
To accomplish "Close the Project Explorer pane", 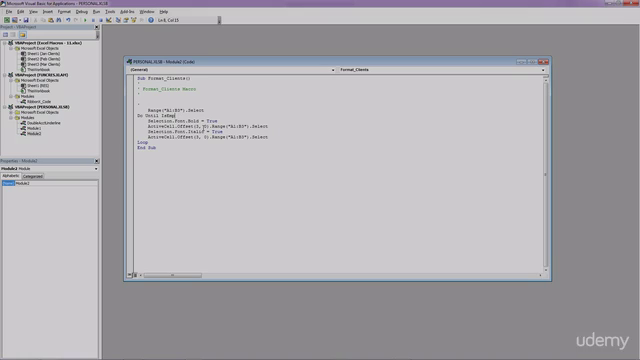I will tap(97, 27).
